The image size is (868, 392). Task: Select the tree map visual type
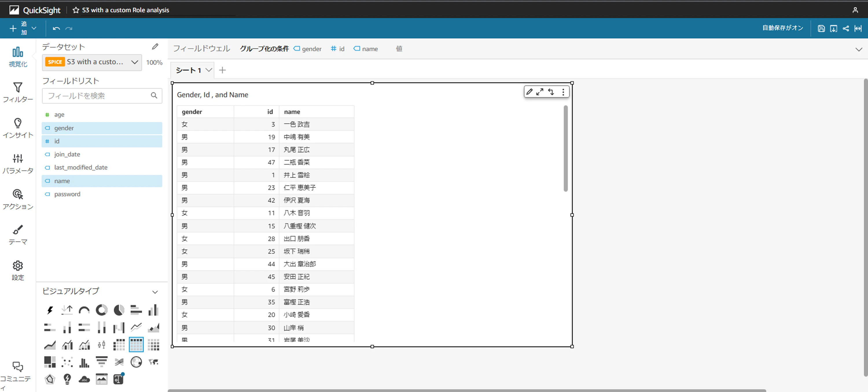[50, 362]
